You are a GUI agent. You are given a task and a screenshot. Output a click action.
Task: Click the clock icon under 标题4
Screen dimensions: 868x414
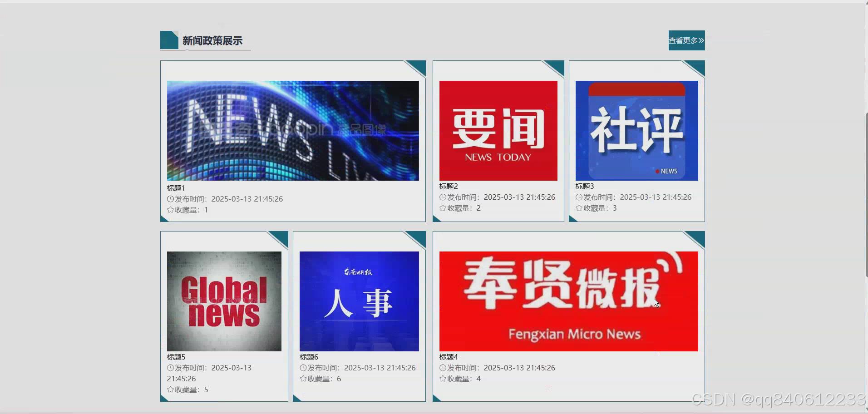pos(443,368)
